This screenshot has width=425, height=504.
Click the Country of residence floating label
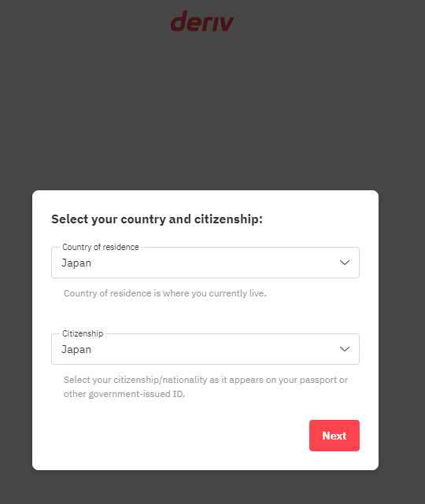[101, 247]
